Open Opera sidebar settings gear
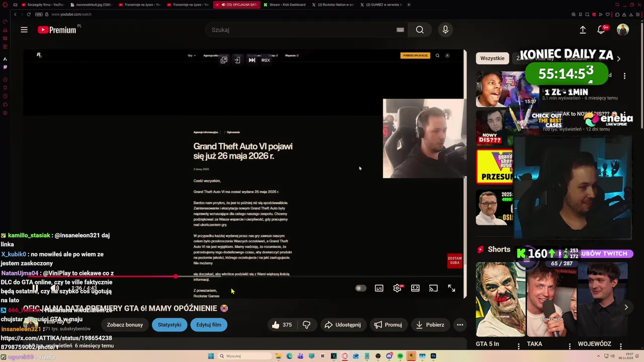The width and height of the screenshot is (644, 362). pyautogui.click(x=5, y=113)
